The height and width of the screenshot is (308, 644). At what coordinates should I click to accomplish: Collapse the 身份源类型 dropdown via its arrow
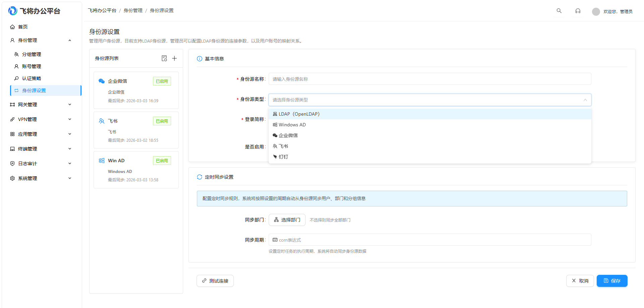585,100
